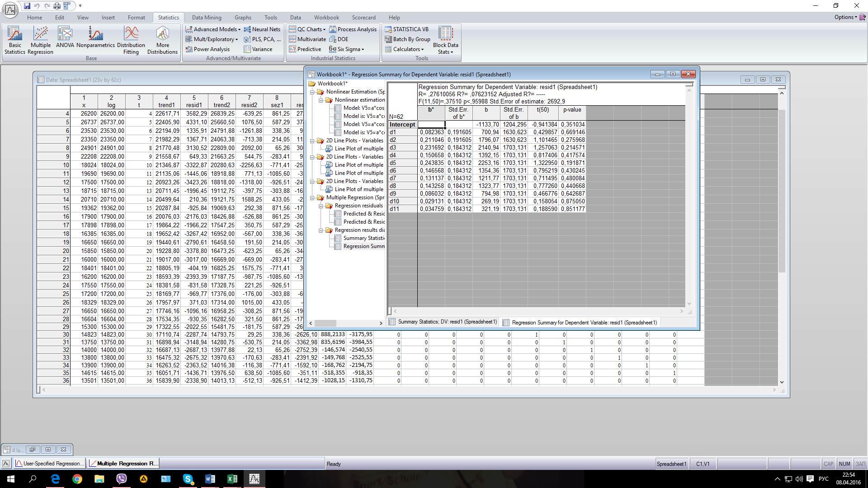Screen dimensions: 868x488
Task: Click the Multiple Regression icon
Action: click(41, 40)
